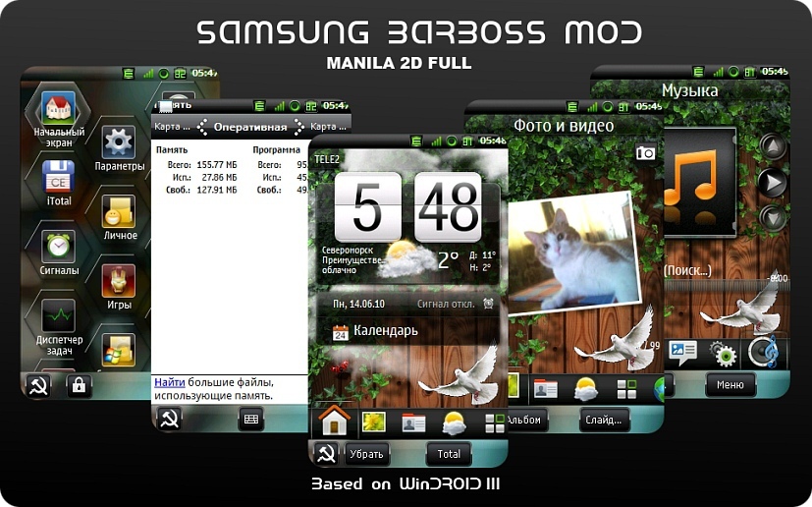
Task: Tap hammer-sickle start button on programs screen
Action: [x=39, y=386]
